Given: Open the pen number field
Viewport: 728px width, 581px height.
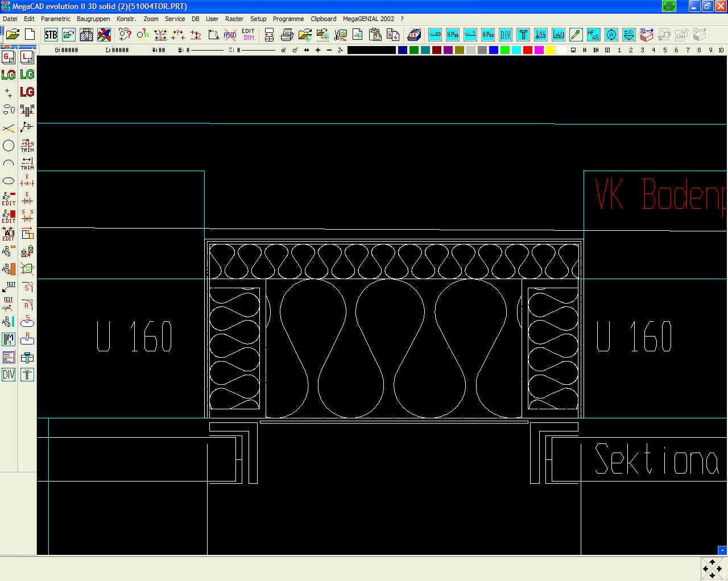Looking at the screenshot, I should coord(159,50).
